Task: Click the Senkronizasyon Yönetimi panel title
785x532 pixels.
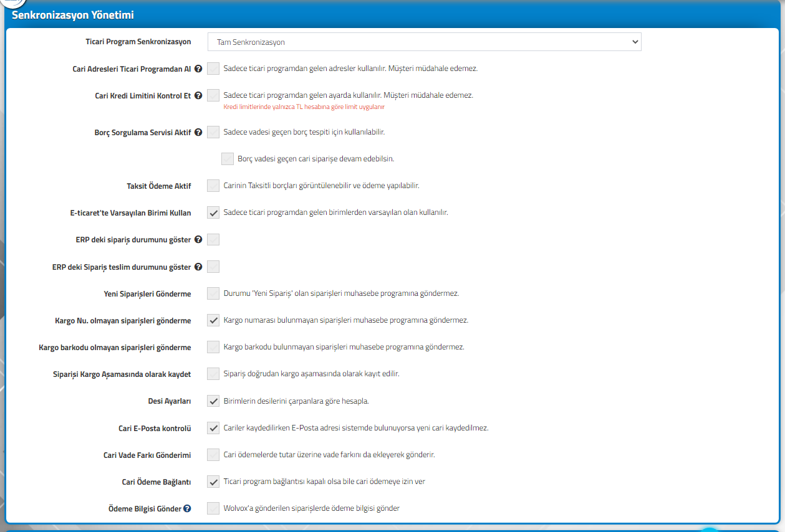Action: coord(73,15)
